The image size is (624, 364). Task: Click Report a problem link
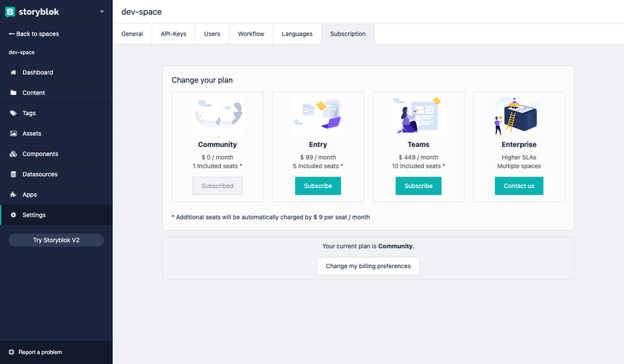pos(40,352)
